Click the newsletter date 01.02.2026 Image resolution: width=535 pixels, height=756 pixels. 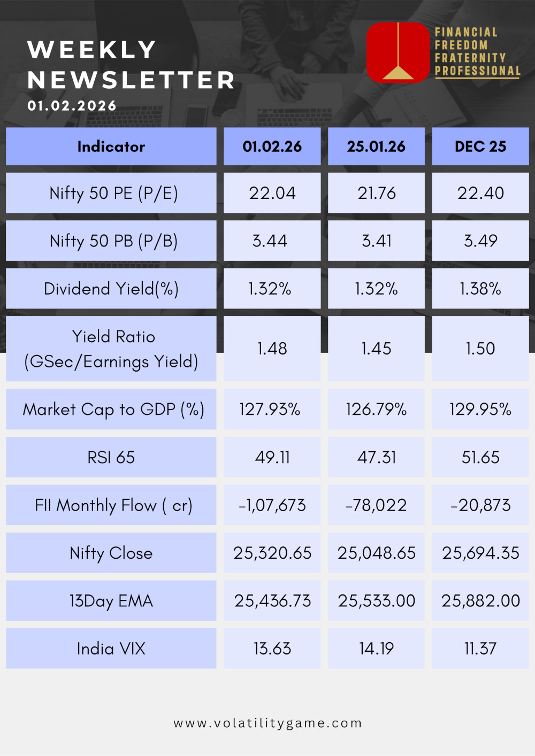point(72,106)
